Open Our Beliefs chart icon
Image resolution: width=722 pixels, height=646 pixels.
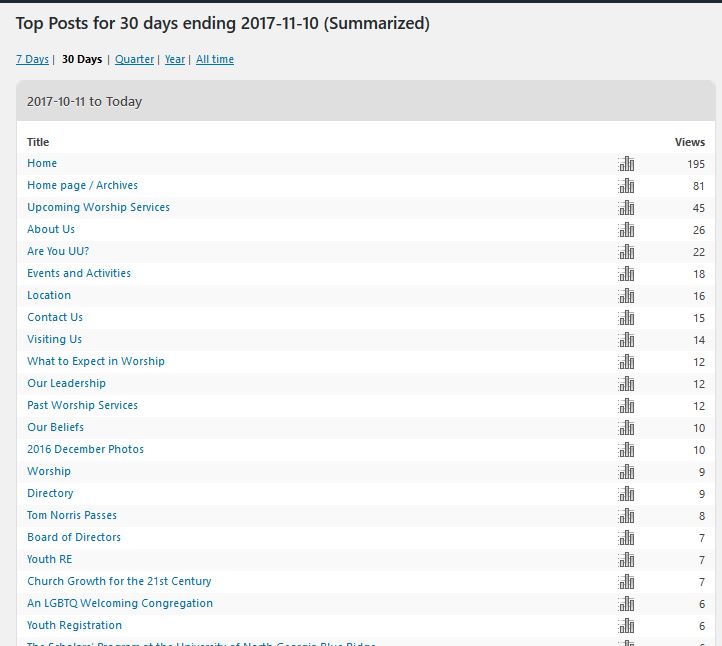[x=626, y=428]
